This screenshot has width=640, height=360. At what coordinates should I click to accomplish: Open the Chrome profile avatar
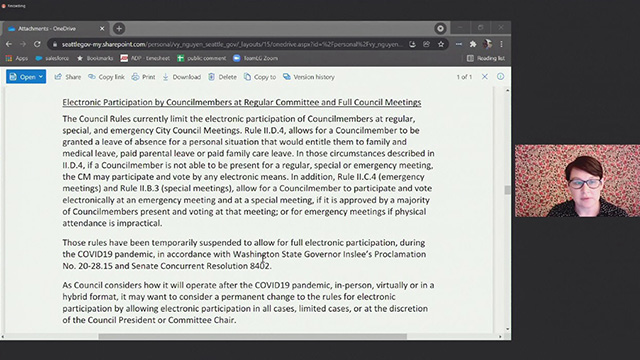tap(487, 44)
